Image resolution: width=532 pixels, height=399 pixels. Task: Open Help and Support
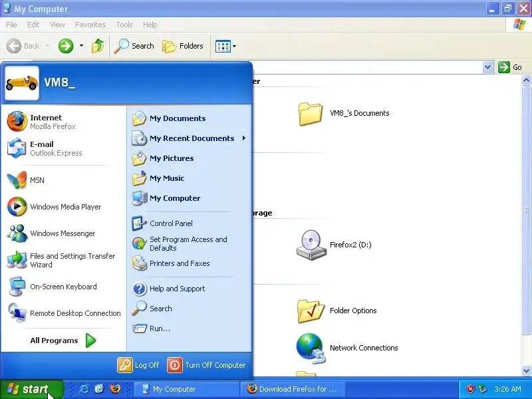pyautogui.click(x=190, y=289)
